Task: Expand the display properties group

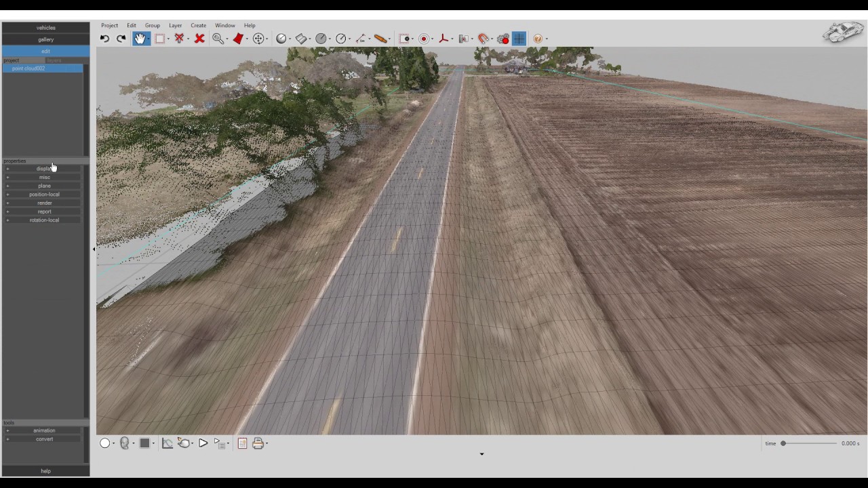Action: 44,169
